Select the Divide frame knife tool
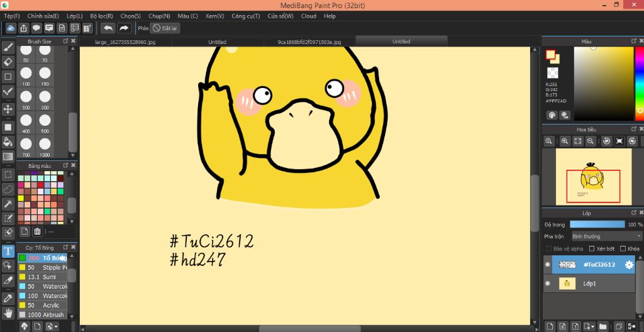This screenshot has width=644, height=332. (8, 280)
